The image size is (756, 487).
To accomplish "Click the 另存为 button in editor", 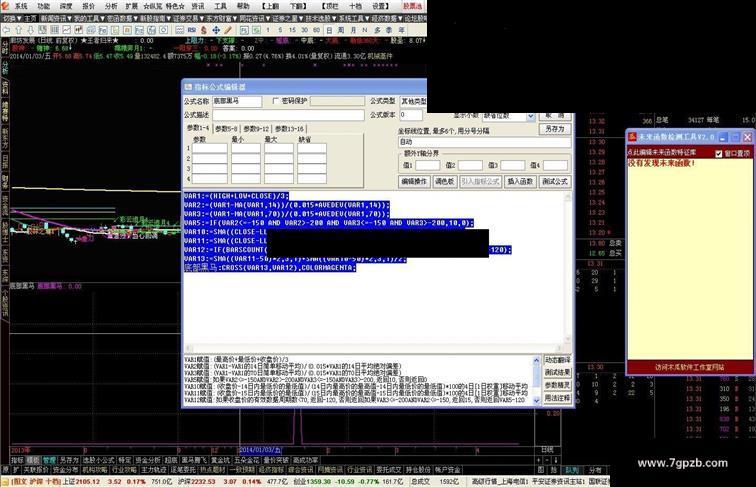I will 554,129.
